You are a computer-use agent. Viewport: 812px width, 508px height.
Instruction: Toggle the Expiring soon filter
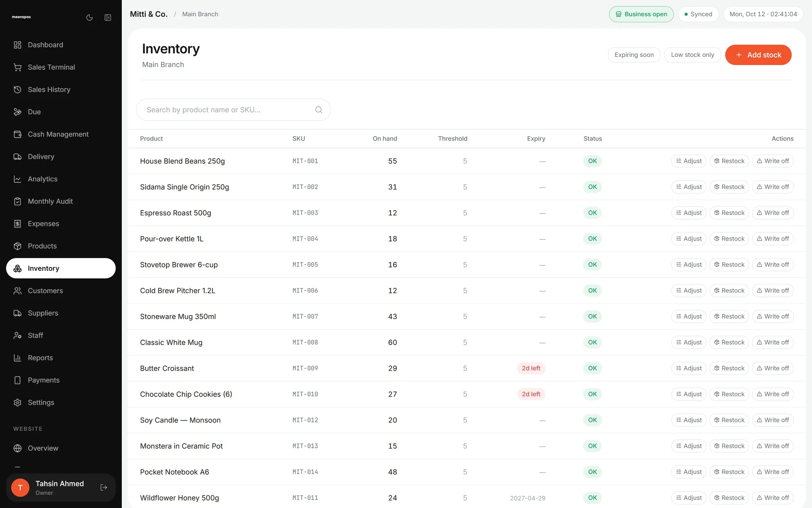(x=634, y=55)
